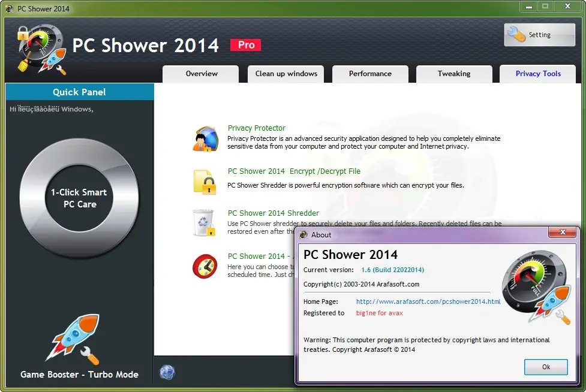Click the About dialog title bar icon
The height and width of the screenshot is (392, 586).
pyautogui.click(x=304, y=235)
